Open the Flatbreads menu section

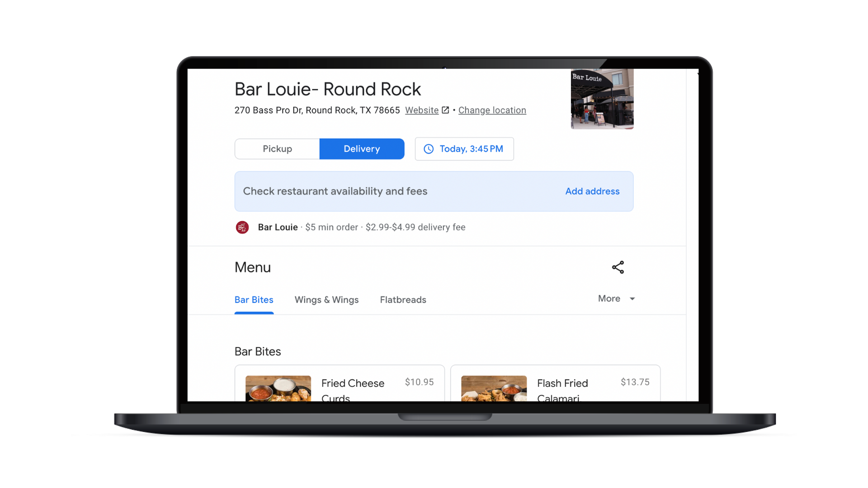pyautogui.click(x=403, y=300)
